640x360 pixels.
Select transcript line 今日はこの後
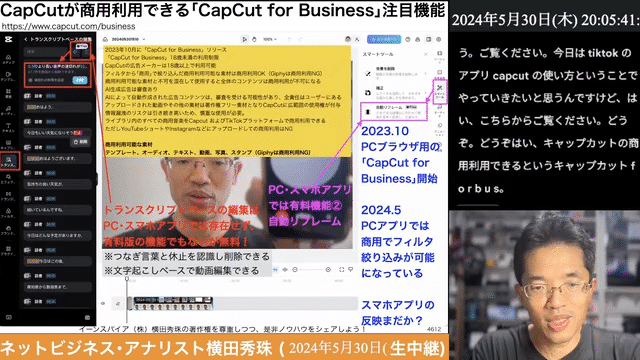pos(57,261)
